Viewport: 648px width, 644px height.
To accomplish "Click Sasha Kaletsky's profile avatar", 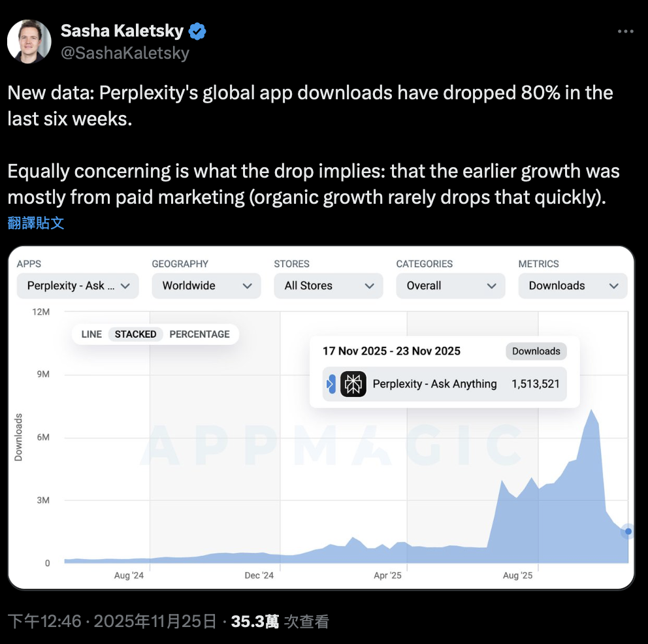I will click(29, 41).
